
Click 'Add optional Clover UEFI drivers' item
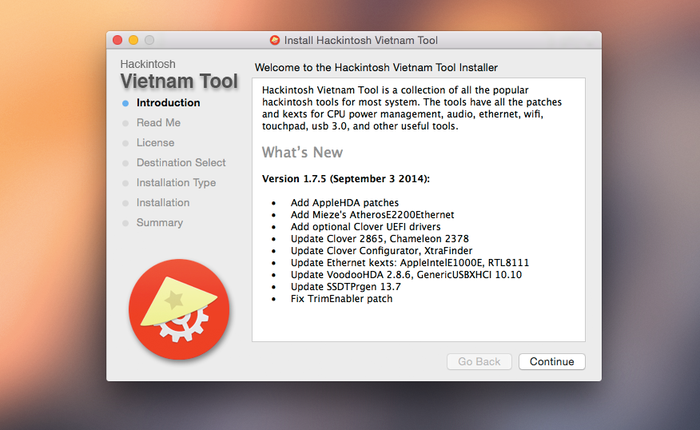pyautogui.click(x=366, y=227)
